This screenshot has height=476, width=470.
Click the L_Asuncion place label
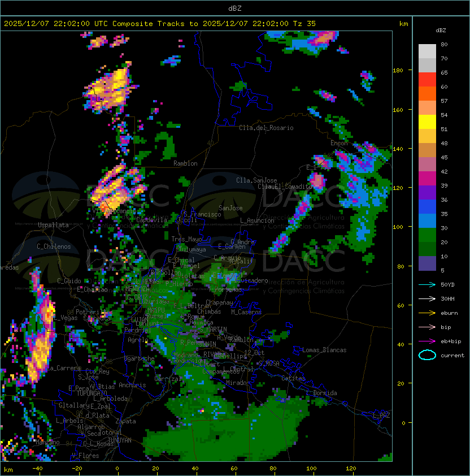tap(257, 220)
